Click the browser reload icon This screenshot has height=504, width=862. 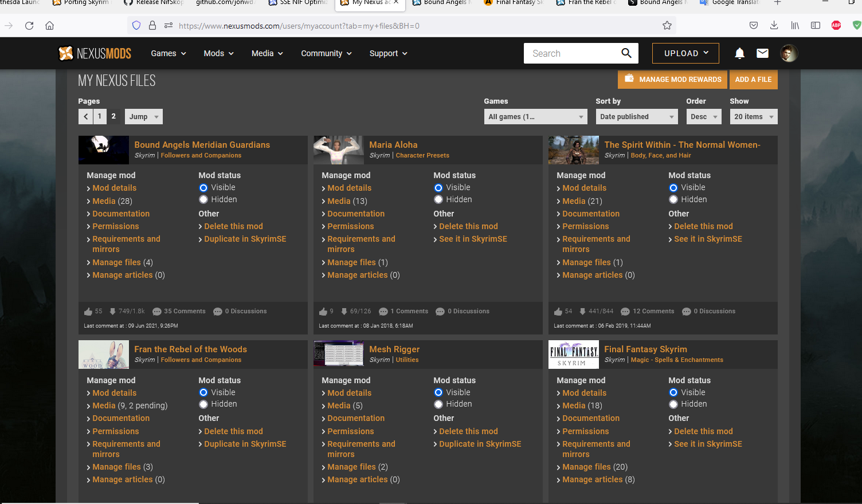pyautogui.click(x=29, y=26)
